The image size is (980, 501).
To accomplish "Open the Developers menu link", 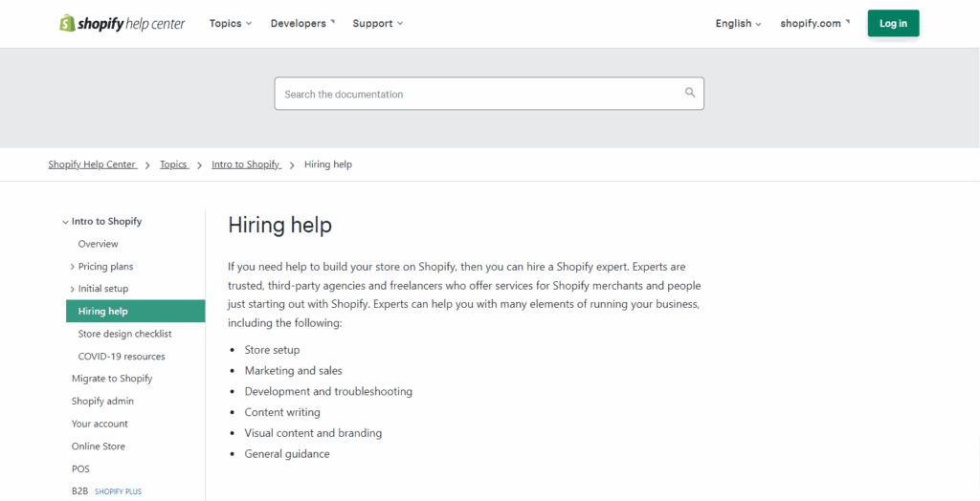I will pos(303,24).
